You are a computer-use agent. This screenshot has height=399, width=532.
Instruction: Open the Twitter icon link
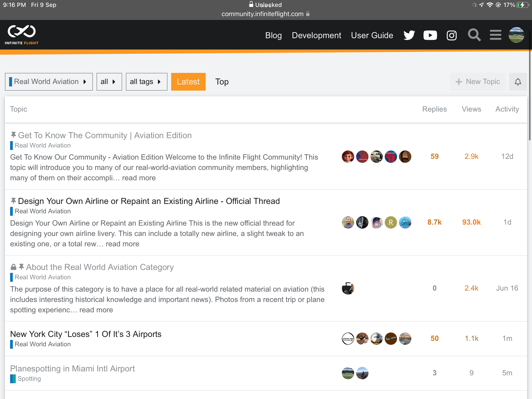409,35
